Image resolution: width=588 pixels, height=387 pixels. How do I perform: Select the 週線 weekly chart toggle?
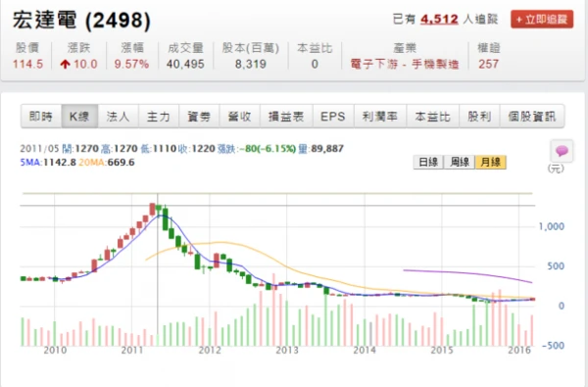(460, 163)
